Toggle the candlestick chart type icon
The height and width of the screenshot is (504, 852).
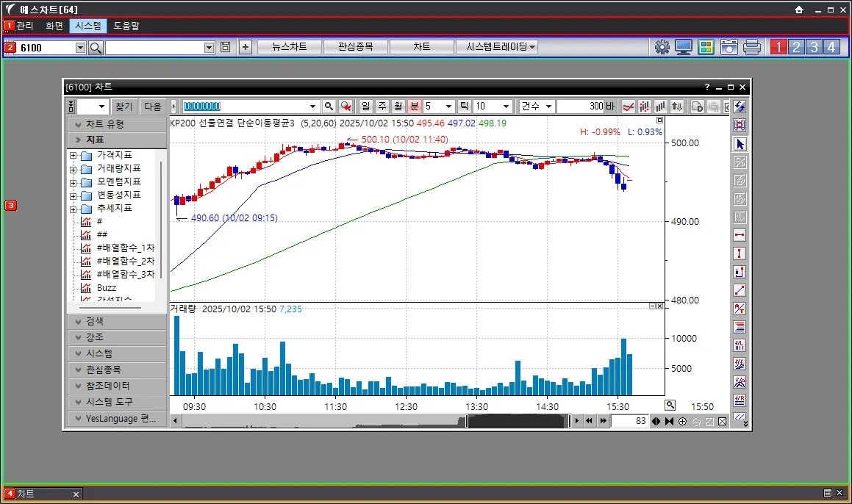(645, 107)
